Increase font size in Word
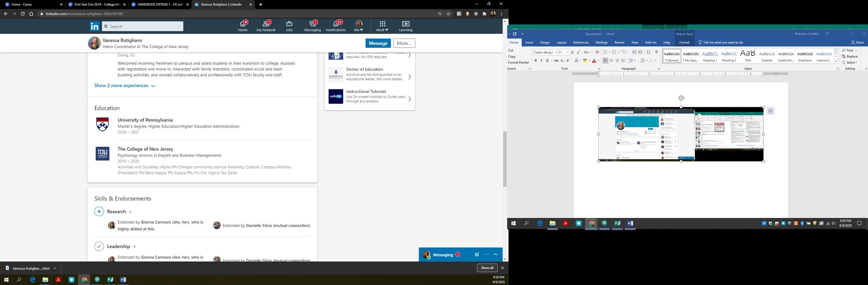Viewport: 868px width, 285px height. coord(573,52)
